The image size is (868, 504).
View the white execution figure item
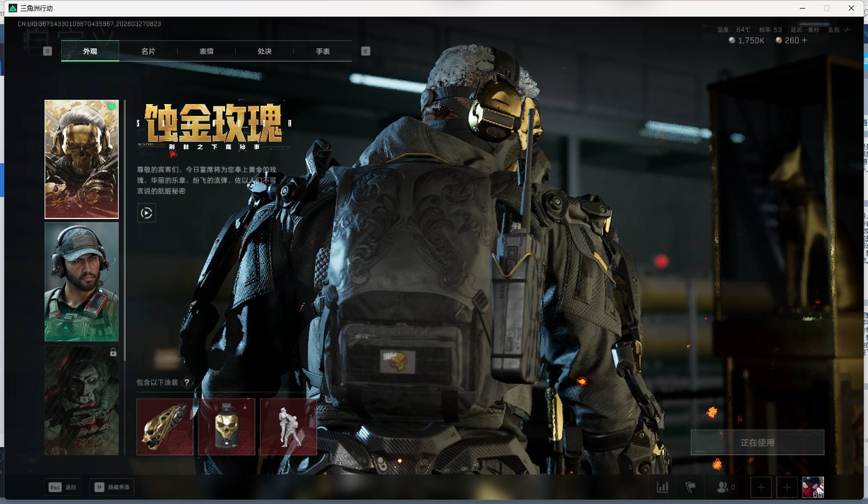tap(288, 427)
